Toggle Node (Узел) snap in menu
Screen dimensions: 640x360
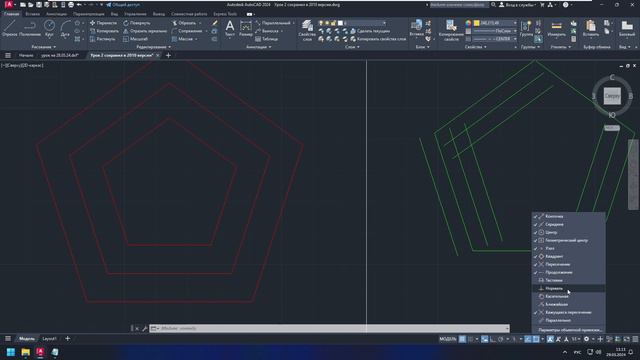569,248
